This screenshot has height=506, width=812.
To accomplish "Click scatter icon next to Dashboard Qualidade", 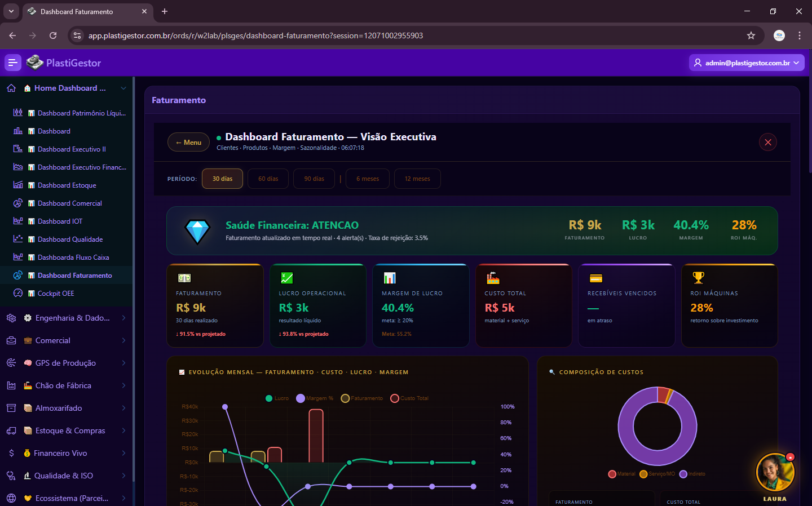I will pos(18,239).
